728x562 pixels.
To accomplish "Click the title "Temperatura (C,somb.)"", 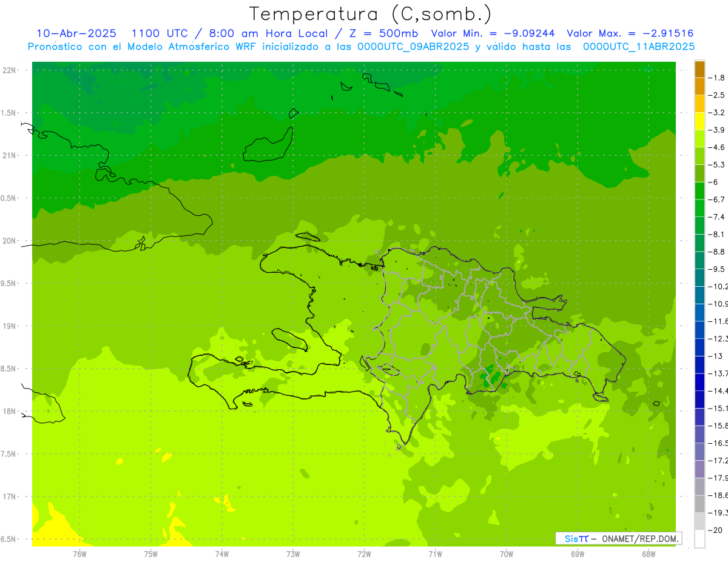I will point(371,14).
